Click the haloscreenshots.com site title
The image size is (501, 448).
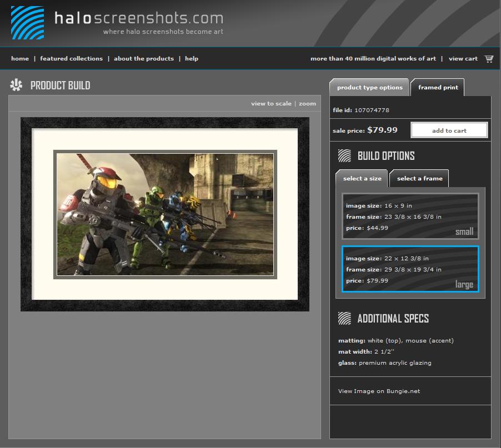(x=139, y=18)
